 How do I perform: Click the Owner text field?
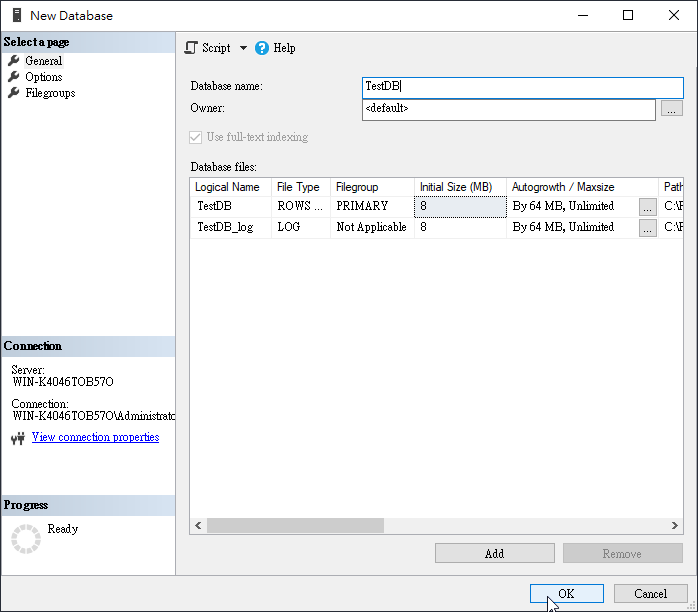coord(509,109)
